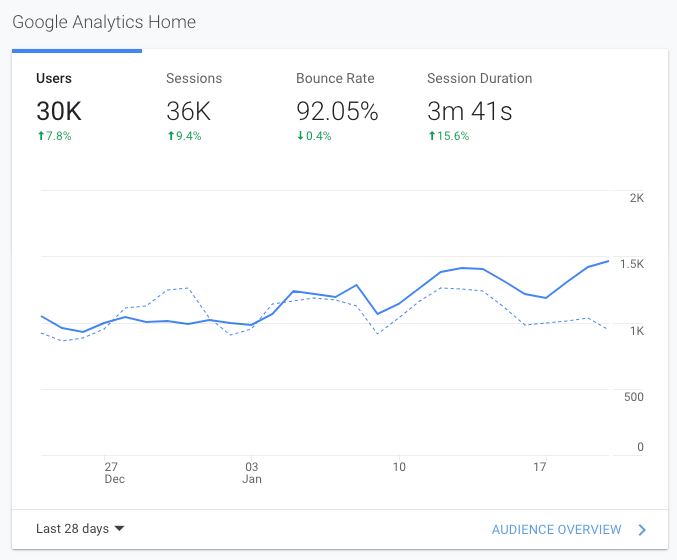Open the Bounce Rate metric tab
The width and height of the screenshot is (677, 560).
(334, 78)
